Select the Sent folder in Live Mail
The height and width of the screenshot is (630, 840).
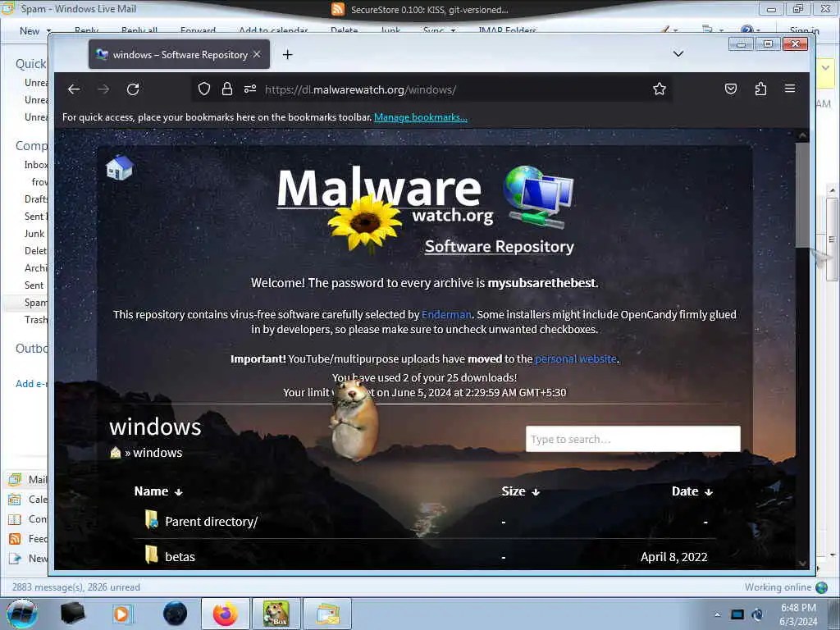pyautogui.click(x=34, y=285)
